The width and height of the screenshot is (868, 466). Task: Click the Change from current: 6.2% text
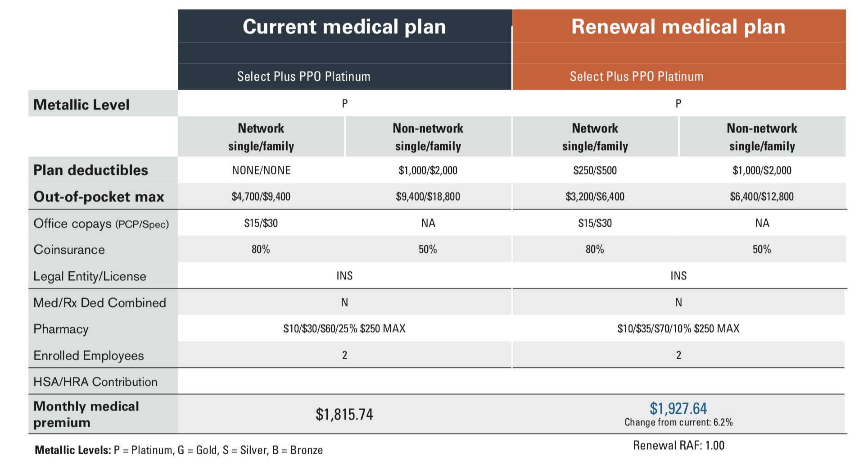click(x=678, y=422)
